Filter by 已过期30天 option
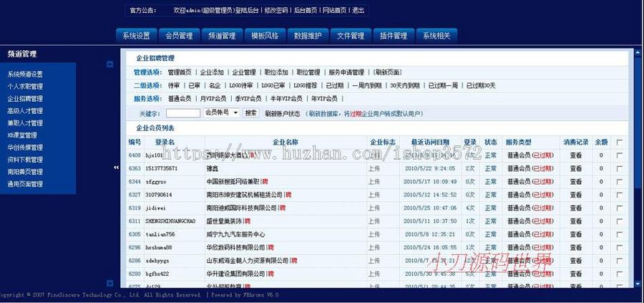This screenshot has width=644, height=303. pos(481,86)
